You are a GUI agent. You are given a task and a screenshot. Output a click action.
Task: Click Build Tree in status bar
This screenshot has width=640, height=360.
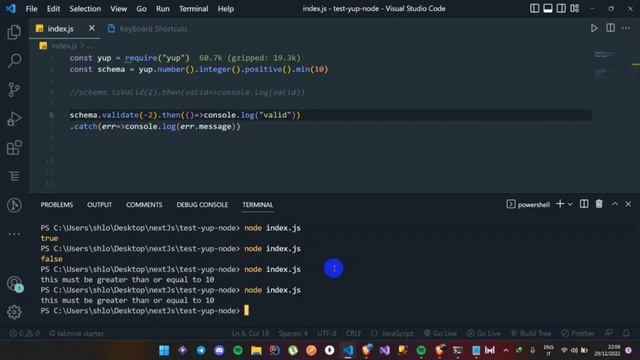point(531,333)
